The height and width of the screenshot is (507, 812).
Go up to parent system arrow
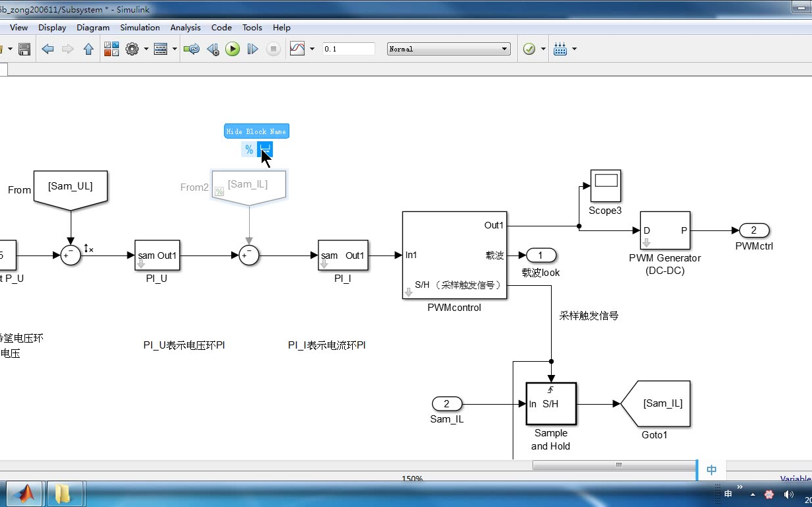click(88, 49)
